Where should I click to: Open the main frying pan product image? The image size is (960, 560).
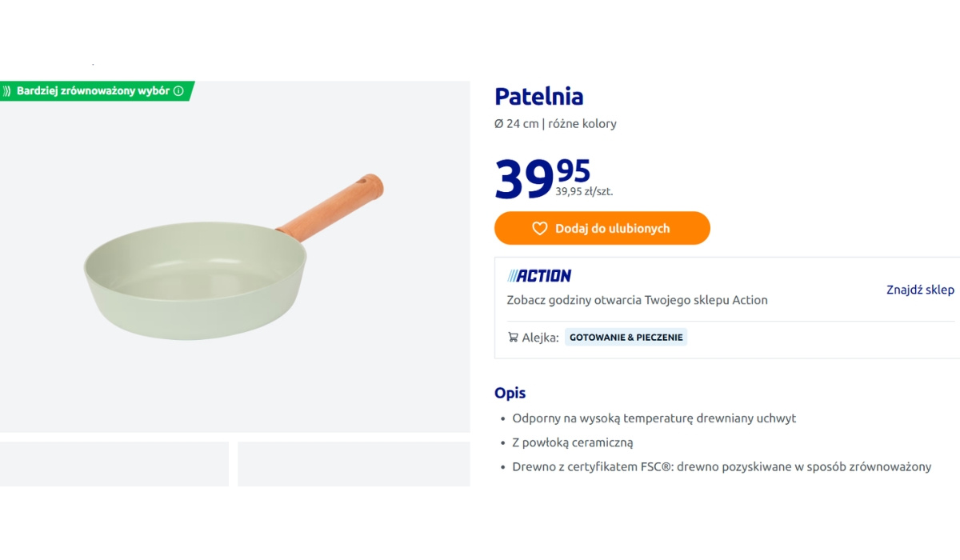point(234,257)
